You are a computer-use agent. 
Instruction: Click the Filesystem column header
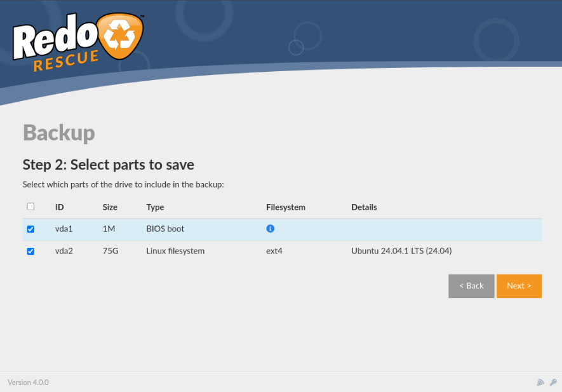pyautogui.click(x=285, y=207)
